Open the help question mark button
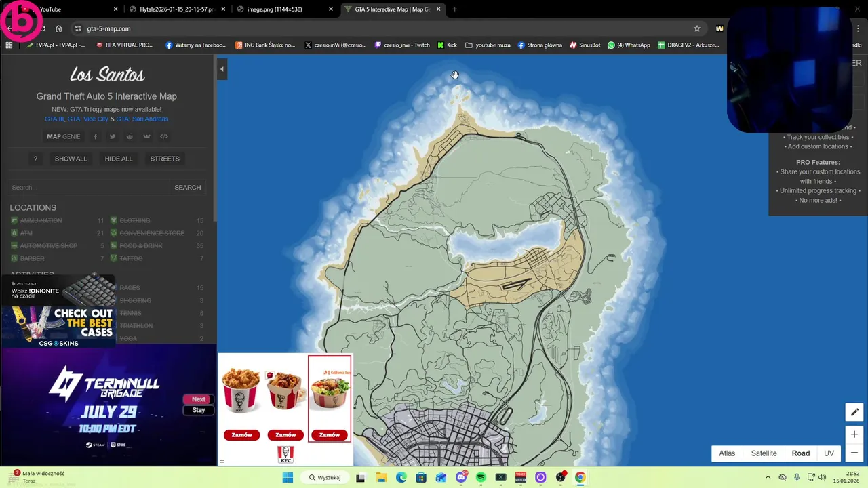Image resolution: width=868 pixels, height=488 pixels. (35, 159)
